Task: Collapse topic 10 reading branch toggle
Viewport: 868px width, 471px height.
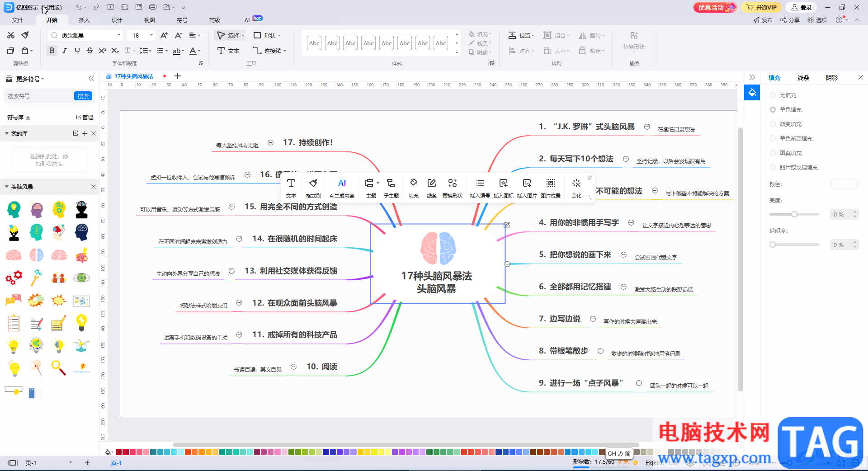Action: (293, 367)
